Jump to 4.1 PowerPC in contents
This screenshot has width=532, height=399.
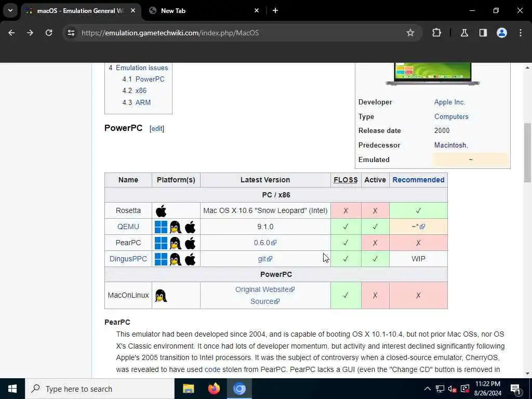143,79
